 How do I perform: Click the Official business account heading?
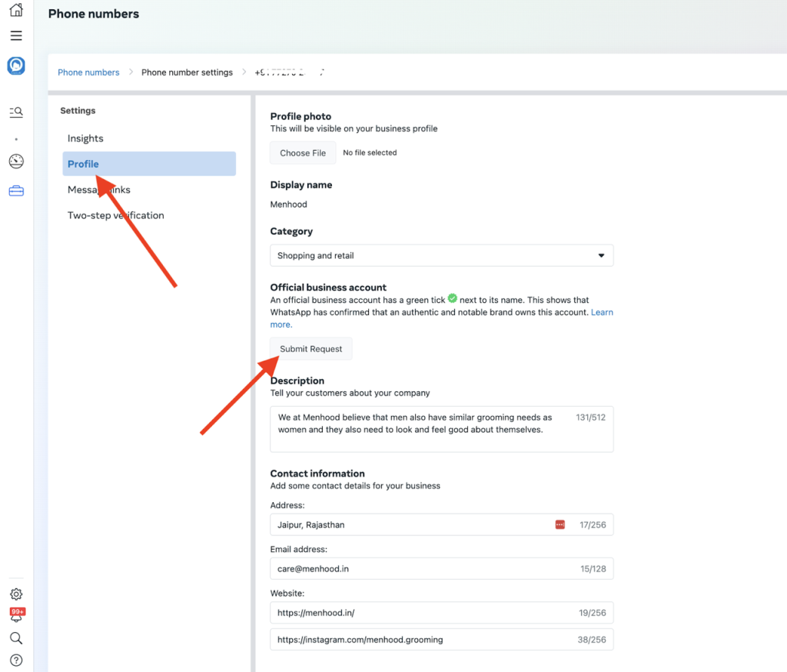[x=328, y=288]
